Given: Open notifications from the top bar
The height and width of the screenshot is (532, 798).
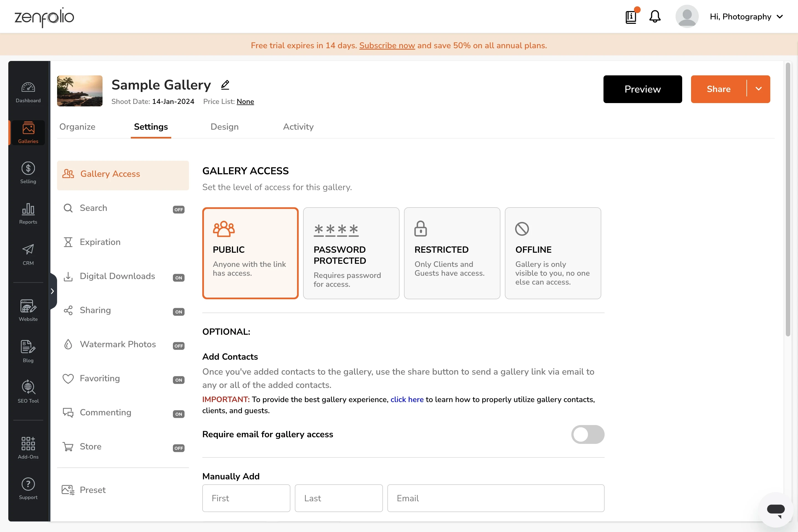Looking at the screenshot, I should pos(655,16).
